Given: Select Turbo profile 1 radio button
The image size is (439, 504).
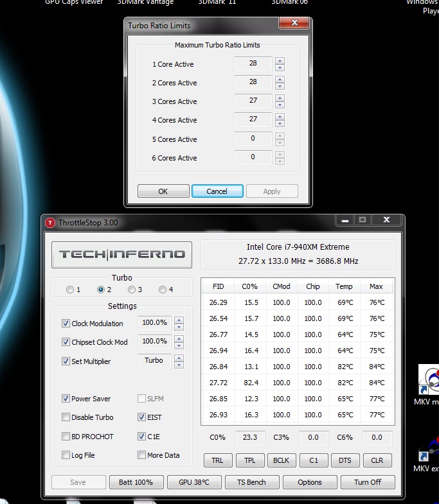Looking at the screenshot, I should point(70,290).
